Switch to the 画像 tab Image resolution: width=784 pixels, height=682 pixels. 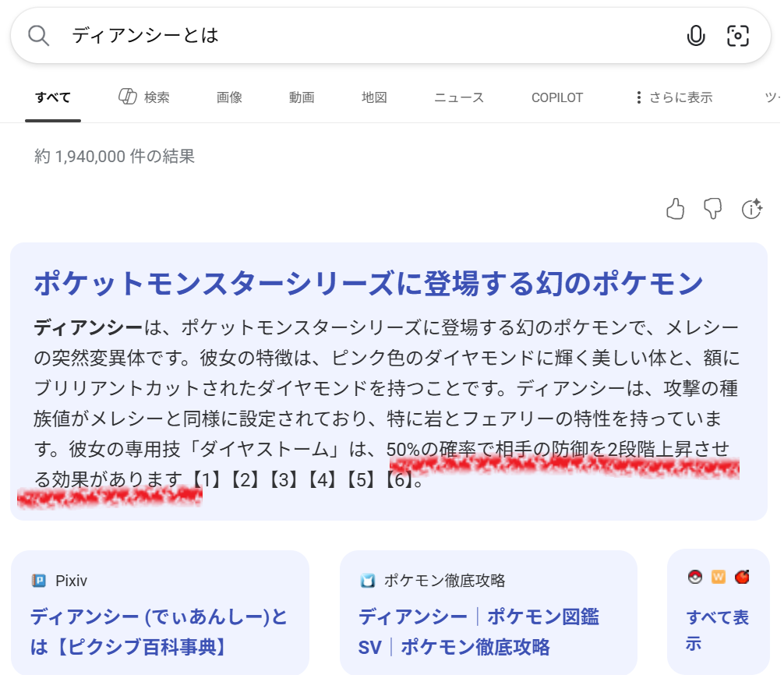pos(229,97)
